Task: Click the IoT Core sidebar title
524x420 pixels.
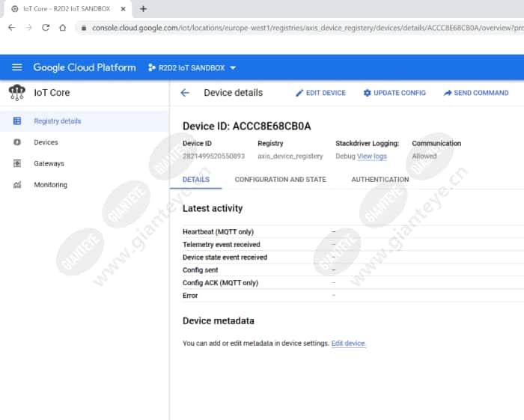Action: click(52, 93)
